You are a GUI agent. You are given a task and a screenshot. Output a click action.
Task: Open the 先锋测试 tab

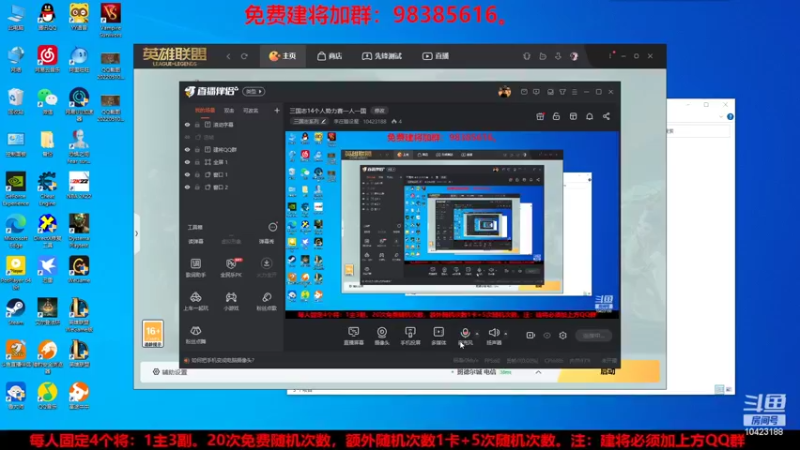382,56
